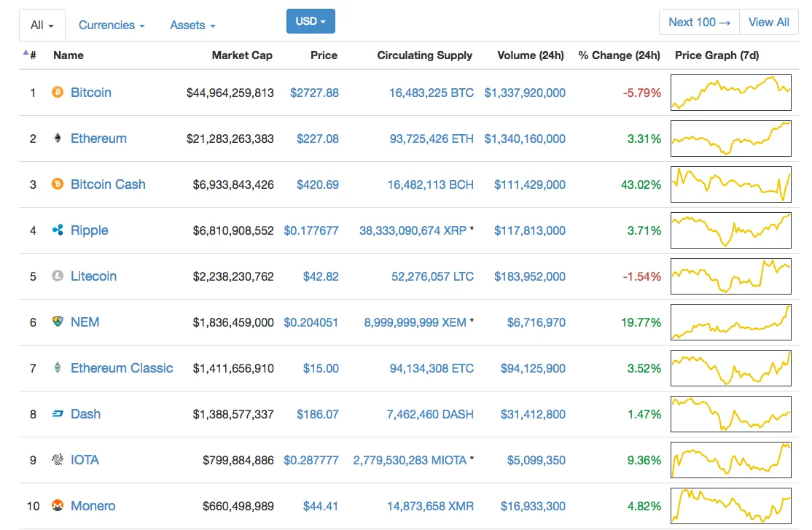Click the Bitcoin coin logo icon
Screen dimensions: 812x530
coord(58,92)
